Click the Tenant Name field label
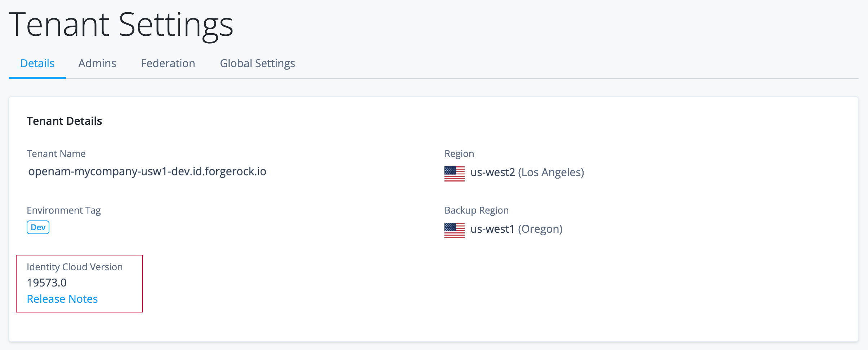This screenshot has height=350, width=868. [56, 154]
